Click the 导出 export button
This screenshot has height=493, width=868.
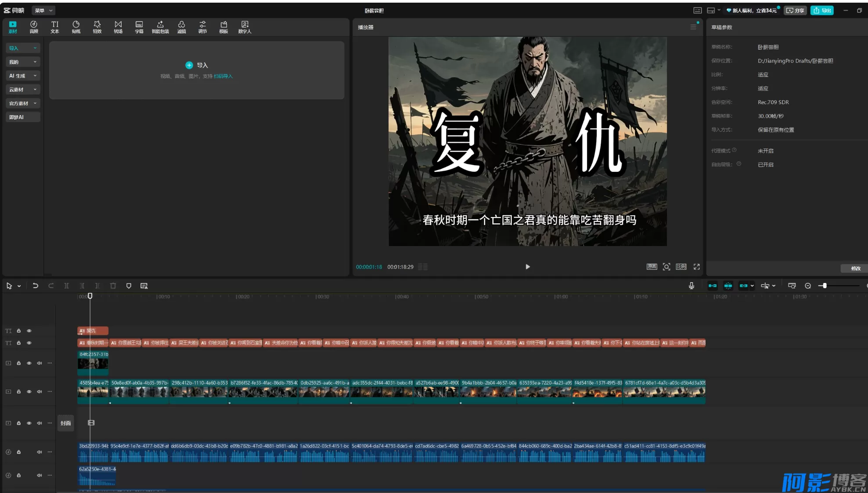click(822, 10)
